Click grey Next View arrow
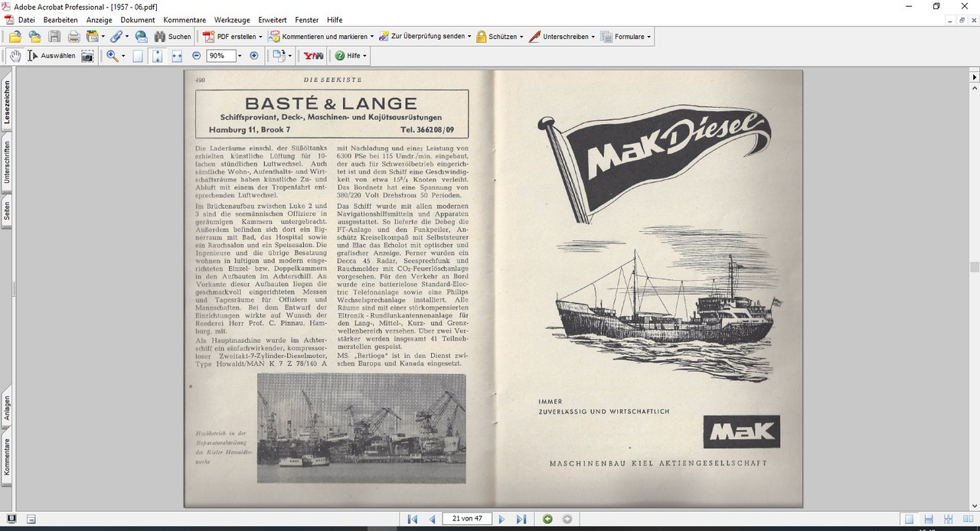The width and height of the screenshot is (980, 531). pyautogui.click(x=567, y=519)
